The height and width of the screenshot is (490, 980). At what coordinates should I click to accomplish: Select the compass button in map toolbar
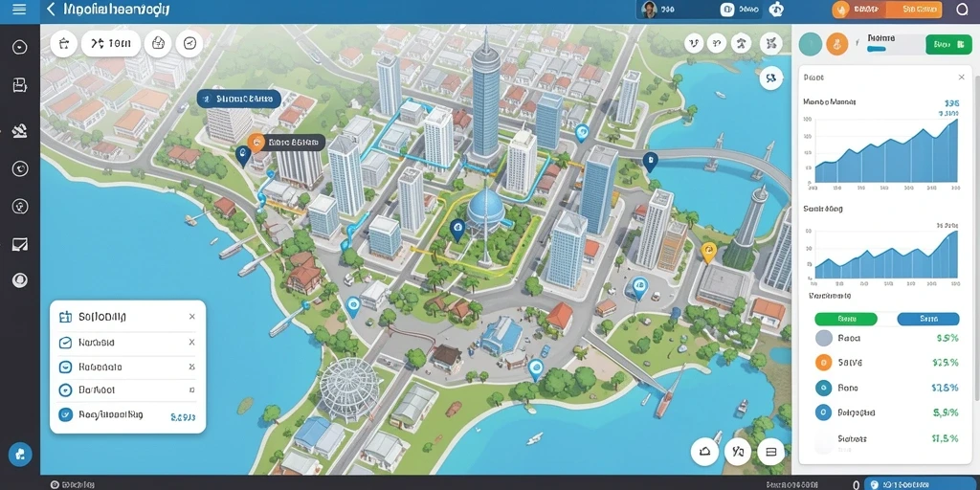point(189,43)
